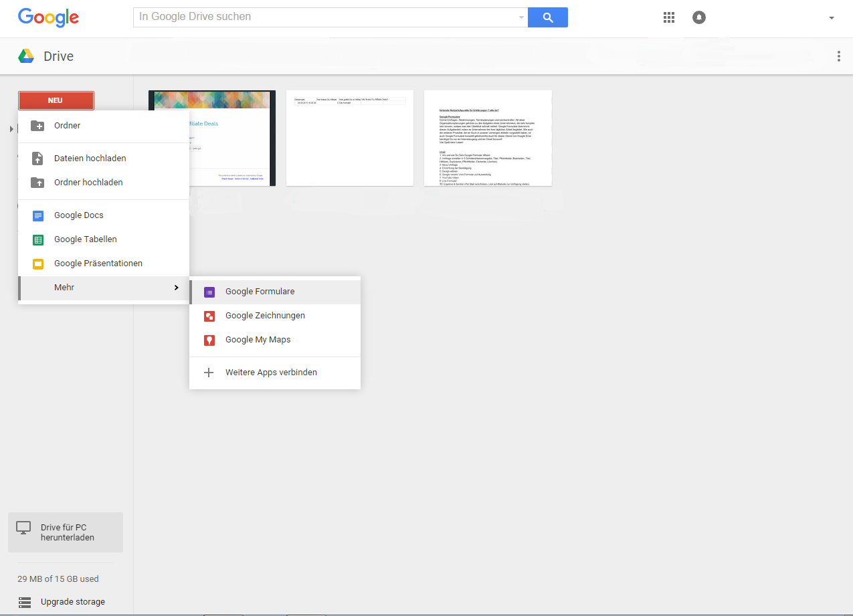Click the Drive title text
Screen dimensions: 853x616
point(59,57)
